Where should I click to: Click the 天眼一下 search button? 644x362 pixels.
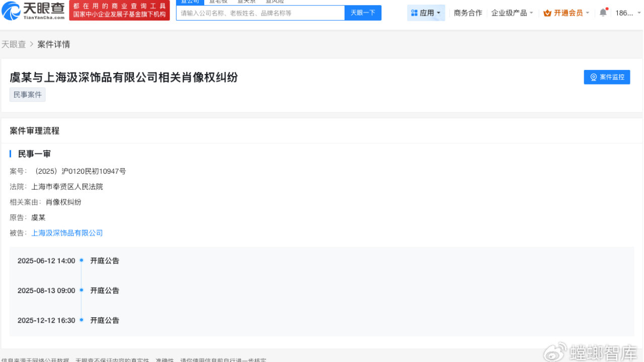click(x=363, y=12)
